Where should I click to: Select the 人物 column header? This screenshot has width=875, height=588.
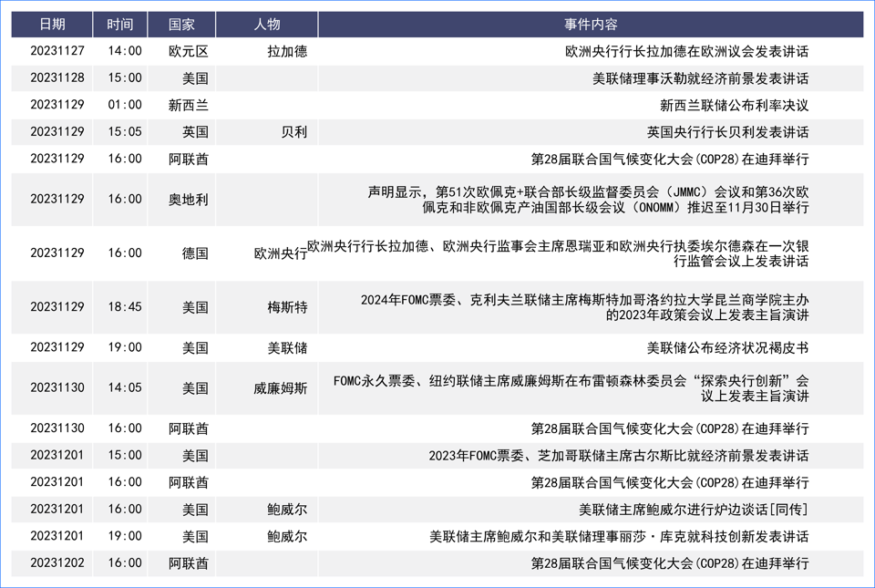(x=267, y=25)
